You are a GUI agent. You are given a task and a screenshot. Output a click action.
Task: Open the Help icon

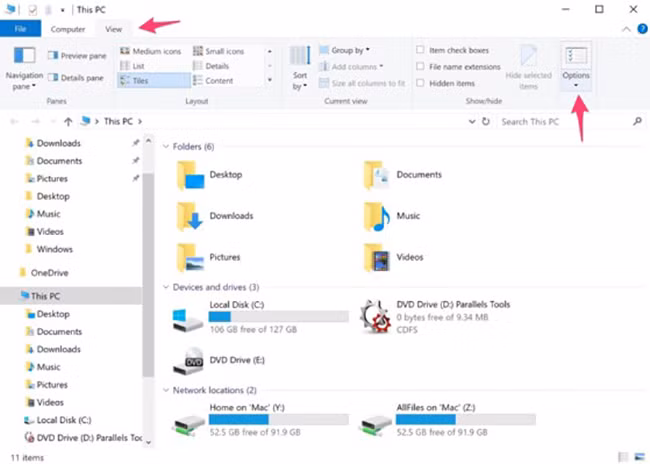[x=642, y=29]
